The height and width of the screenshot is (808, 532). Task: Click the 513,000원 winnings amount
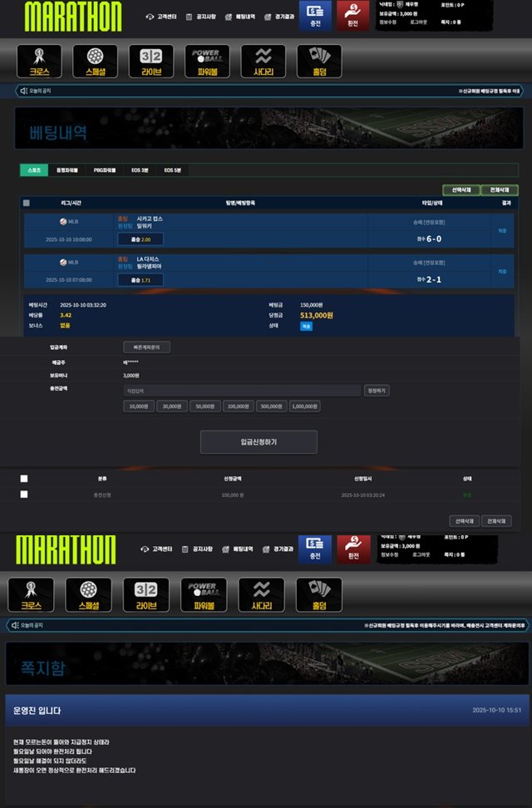click(317, 315)
